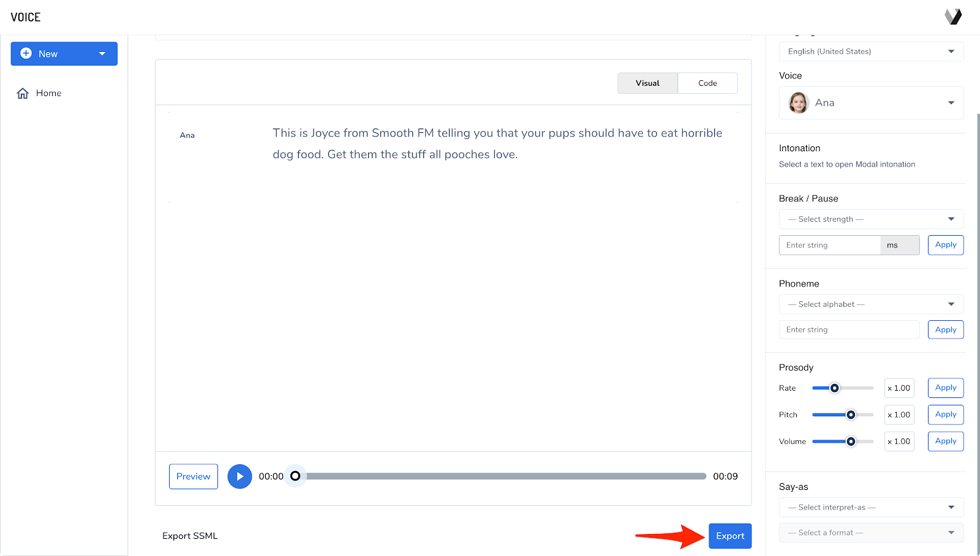The image size is (980, 556).
Task: Click the V logo in the top right
Action: [954, 16]
